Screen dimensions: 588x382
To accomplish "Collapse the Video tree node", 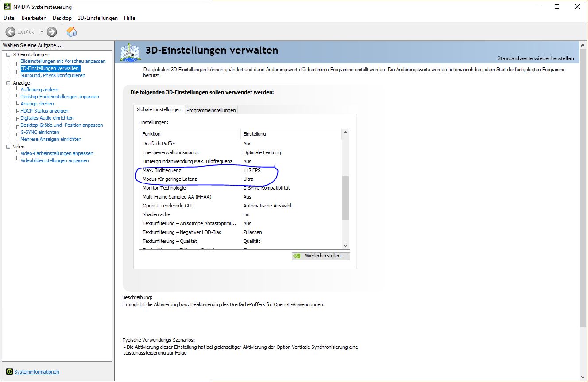I will pyautogui.click(x=8, y=147).
